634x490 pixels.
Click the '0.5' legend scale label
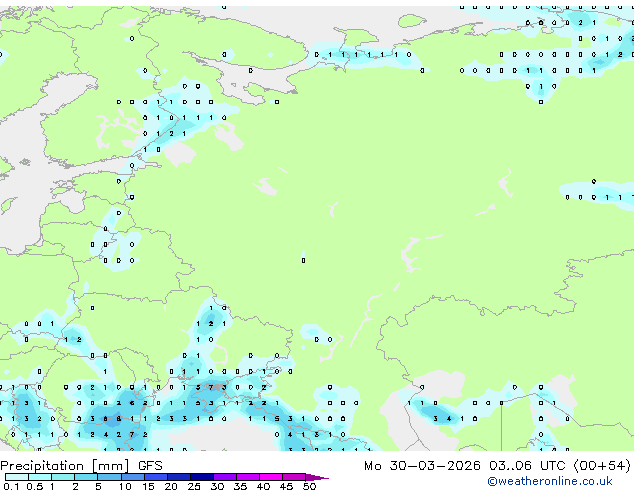[x=35, y=486]
